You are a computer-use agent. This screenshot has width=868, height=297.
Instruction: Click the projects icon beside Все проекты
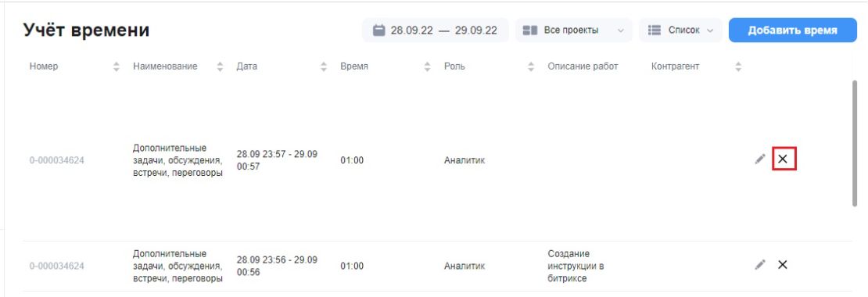coord(530,30)
